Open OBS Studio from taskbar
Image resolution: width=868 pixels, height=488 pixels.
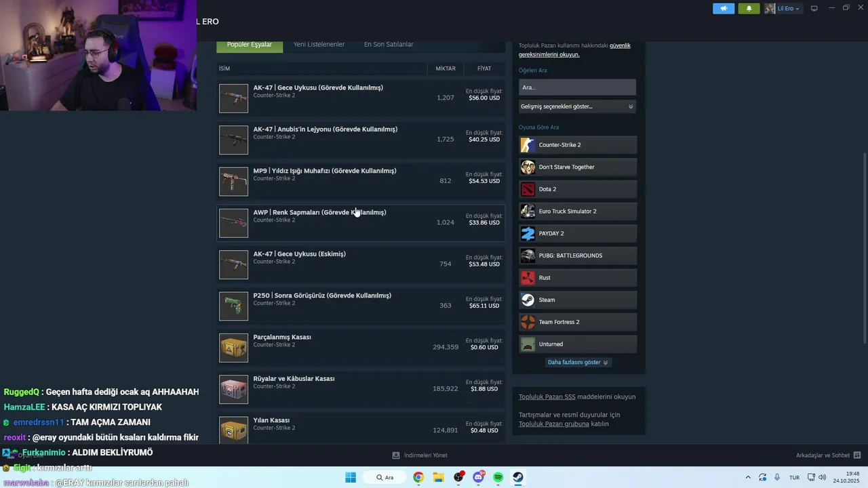tap(459, 477)
